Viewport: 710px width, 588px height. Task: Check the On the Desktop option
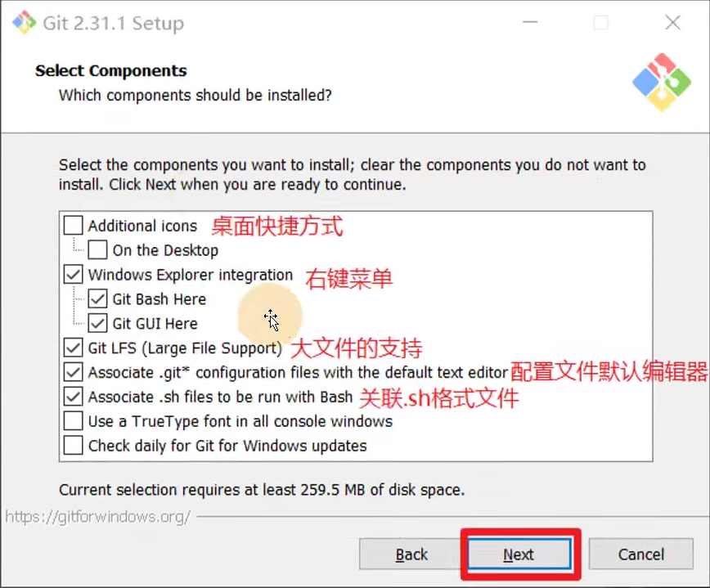98,250
